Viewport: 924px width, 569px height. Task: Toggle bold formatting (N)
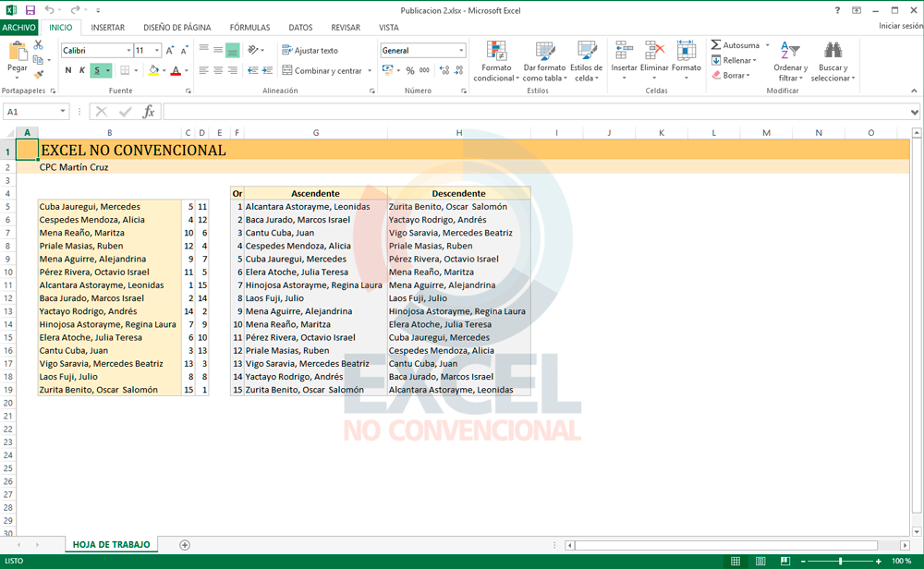(x=68, y=70)
